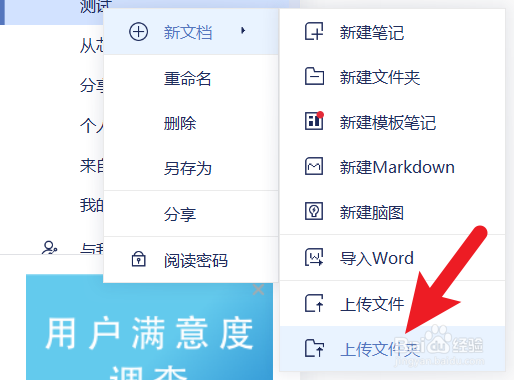Click the 新建笔记 note icon
514x380 pixels.
point(314,31)
